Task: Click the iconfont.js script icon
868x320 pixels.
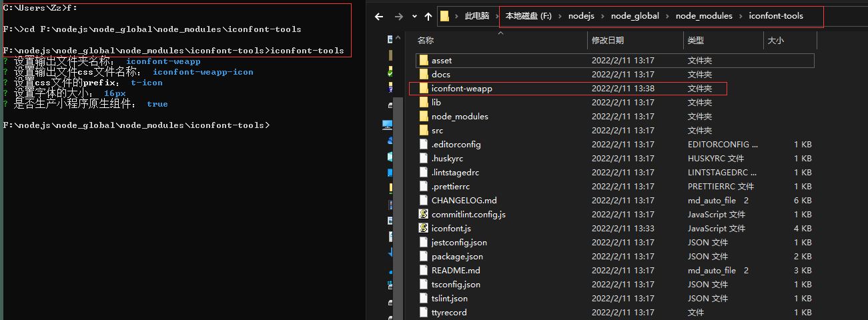Action: click(424, 229)
